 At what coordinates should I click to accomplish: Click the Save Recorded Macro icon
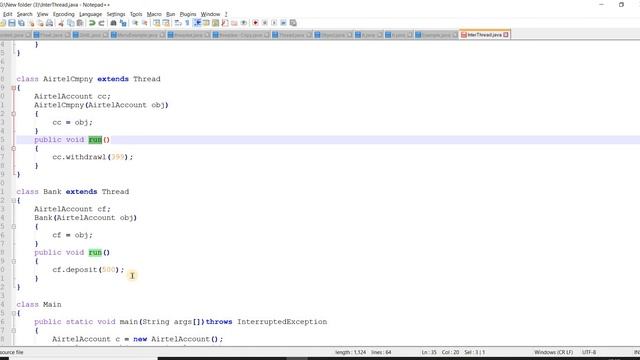pos(293,23)
